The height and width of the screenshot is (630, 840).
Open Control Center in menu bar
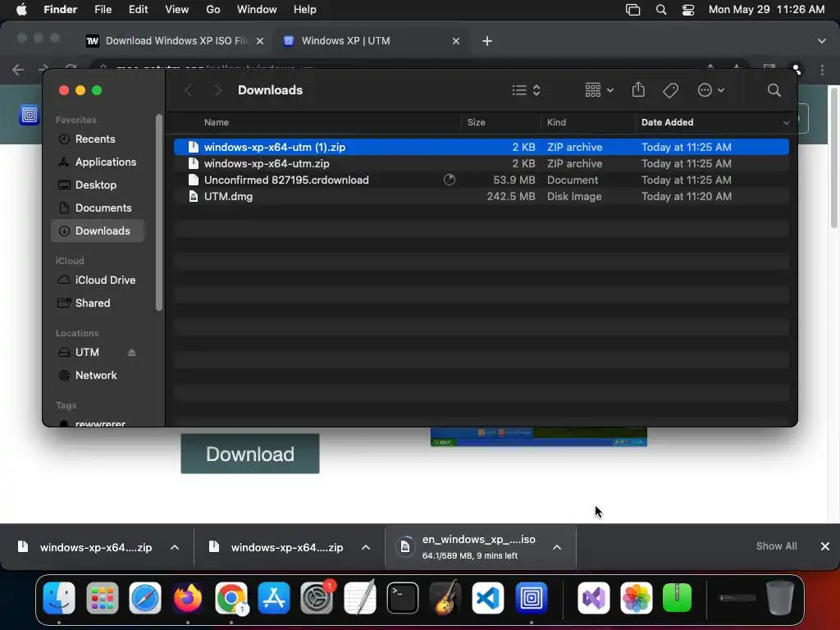688,10
